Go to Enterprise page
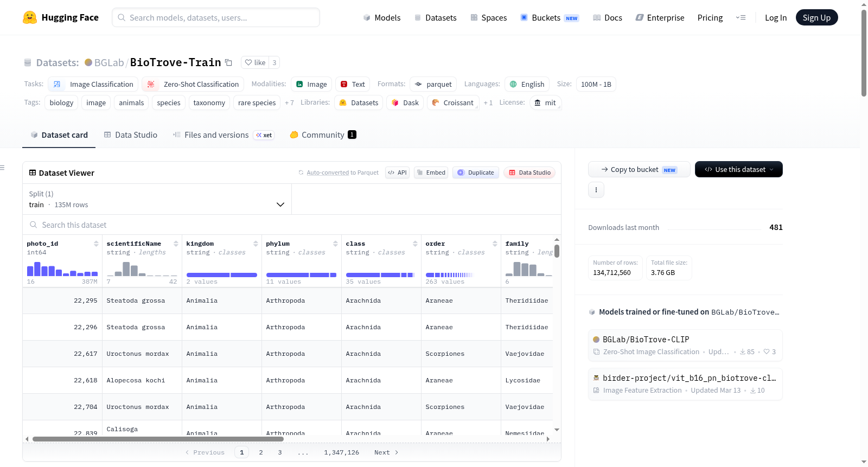Screen dimensions: 868x467 tap(660, 17)
